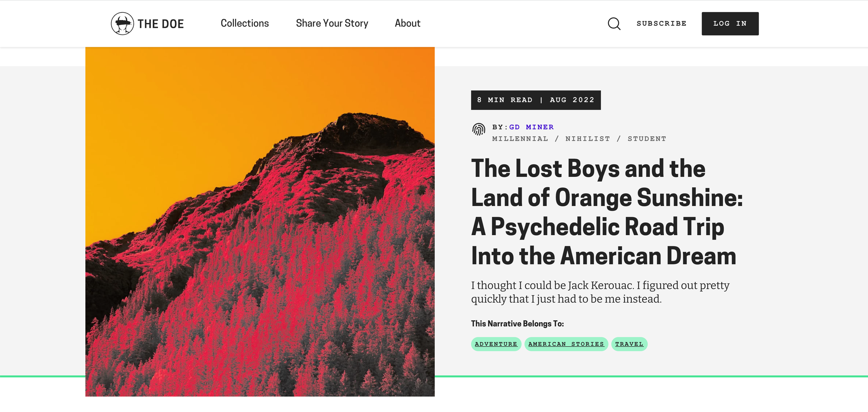Screen dimensions: 868x412
Task: Open the Collections menu item
Action: point(245,23)
